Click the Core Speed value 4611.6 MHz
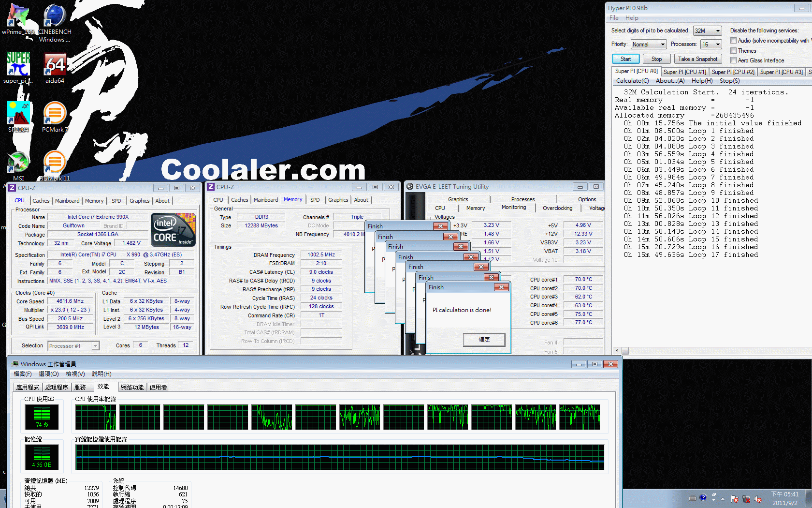Image resolution: width=812 pixels, height=508 pixels. [x=71, y=301]
